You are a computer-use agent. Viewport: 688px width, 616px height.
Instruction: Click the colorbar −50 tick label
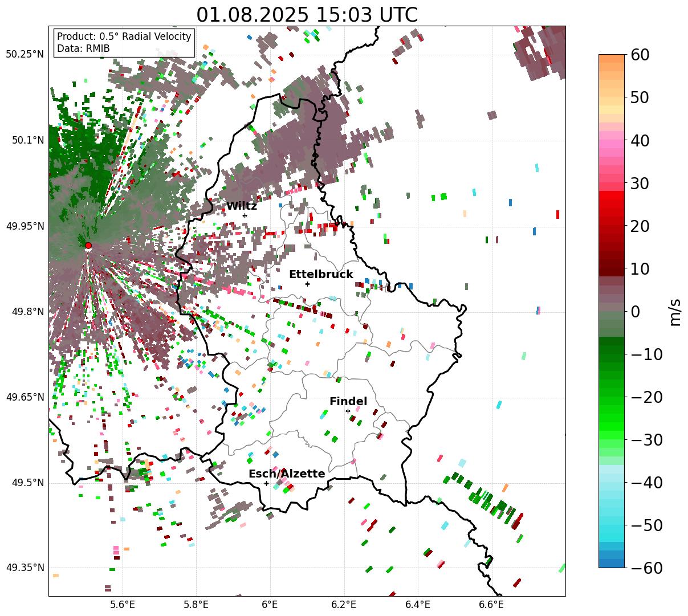646,525
